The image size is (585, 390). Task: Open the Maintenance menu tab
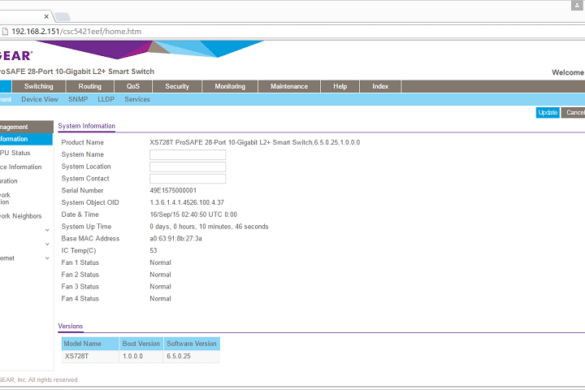point(289,86)
